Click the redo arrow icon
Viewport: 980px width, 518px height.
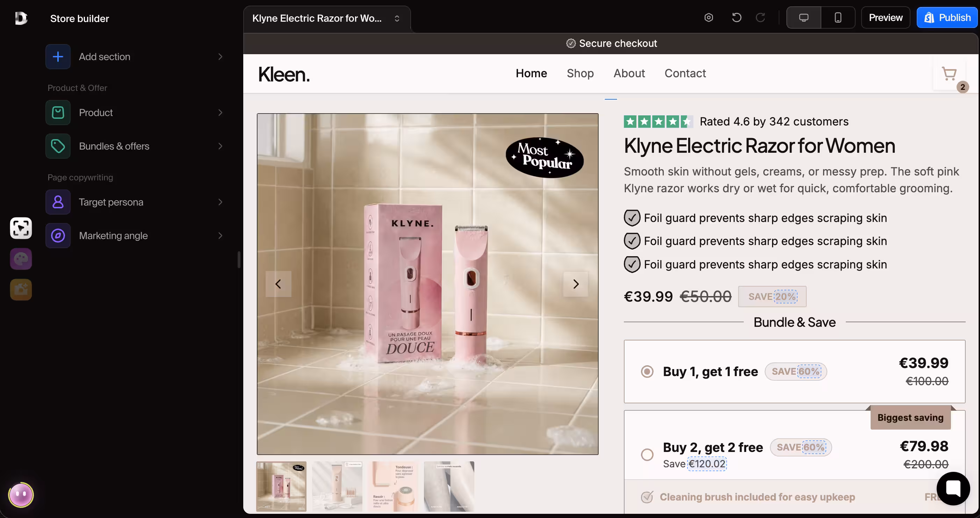coord(760,17)
